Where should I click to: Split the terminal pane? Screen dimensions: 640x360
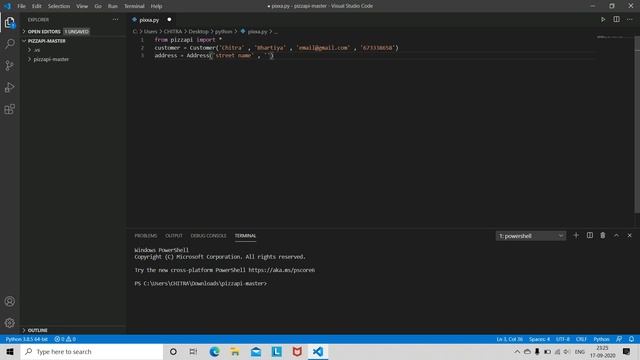click(x=590, y=236)
